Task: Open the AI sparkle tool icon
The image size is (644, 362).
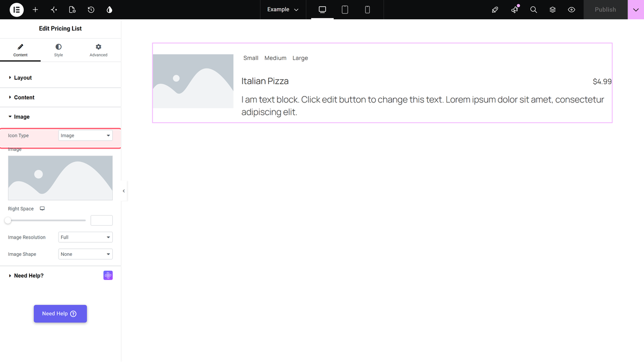Action: tap(54, 10)
